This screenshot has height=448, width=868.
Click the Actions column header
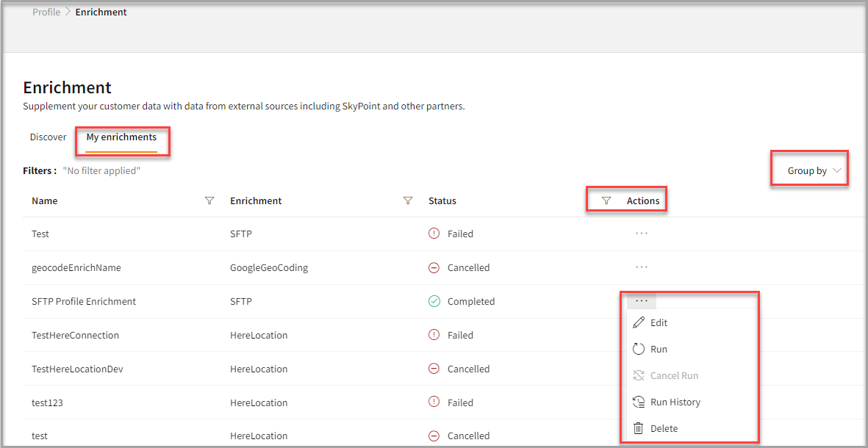click(643, 200)
